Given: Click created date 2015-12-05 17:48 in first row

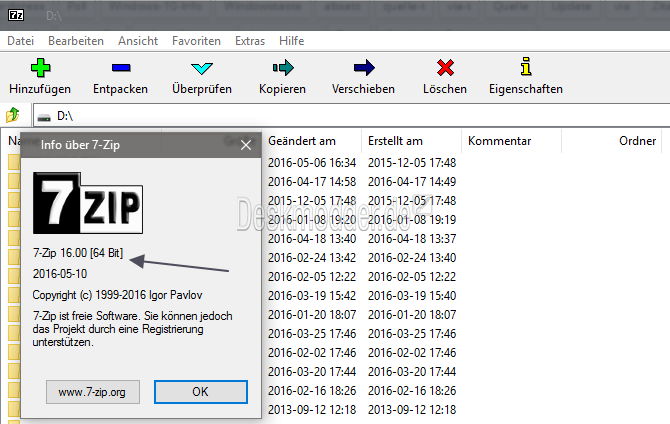Looking at the screenshot, I should click(412, 163).
